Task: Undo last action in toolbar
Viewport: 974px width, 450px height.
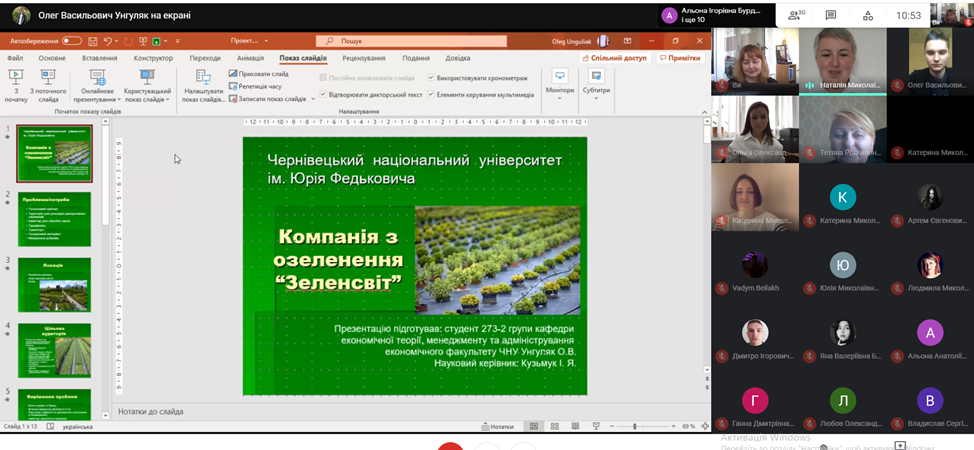Action: tap(108, 41)
